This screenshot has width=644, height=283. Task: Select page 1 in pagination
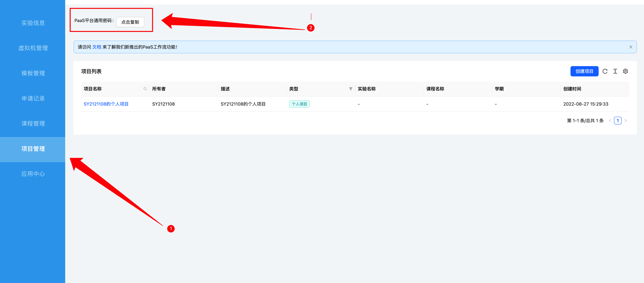[x=617, y=121]
